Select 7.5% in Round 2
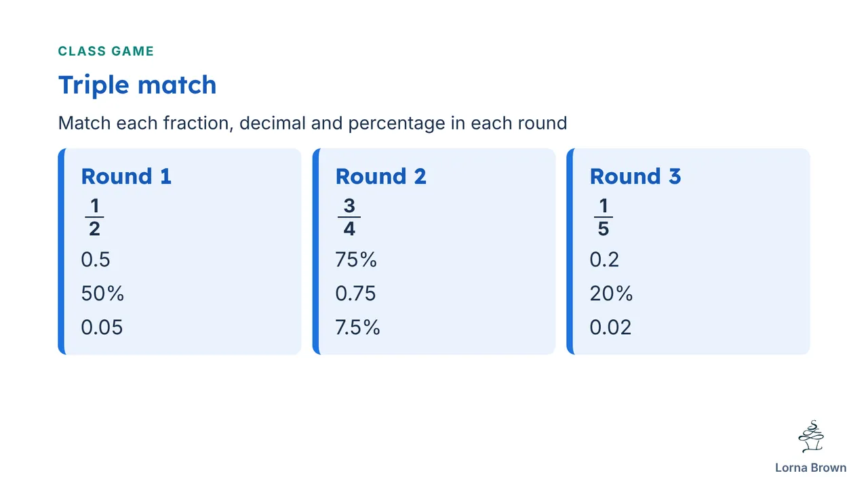Screen dimensions: 868x488 click(358, 327)
